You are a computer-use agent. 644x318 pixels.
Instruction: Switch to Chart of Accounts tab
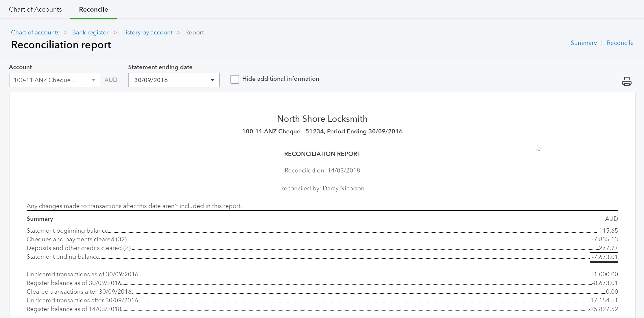coord(35,9)
